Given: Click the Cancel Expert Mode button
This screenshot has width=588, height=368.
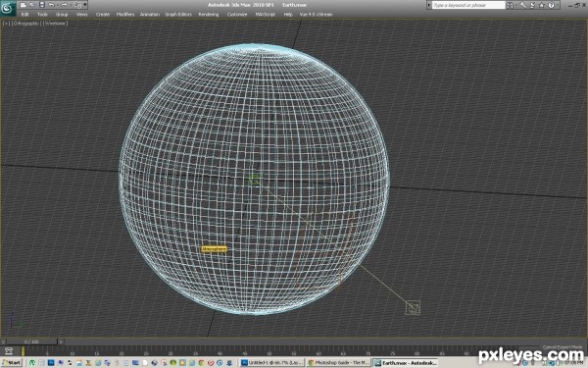Looking at the screenshot, I should 563,347.
